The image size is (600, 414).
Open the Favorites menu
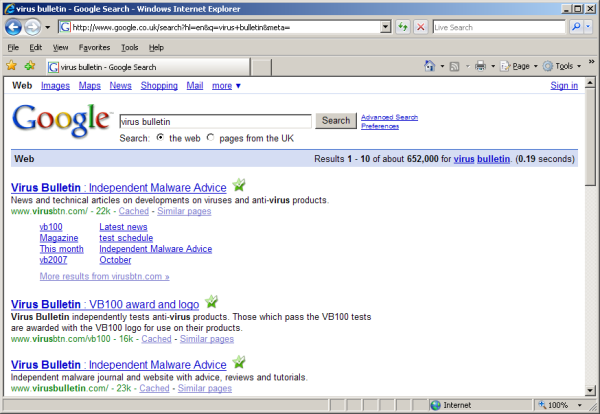point(94,47)
